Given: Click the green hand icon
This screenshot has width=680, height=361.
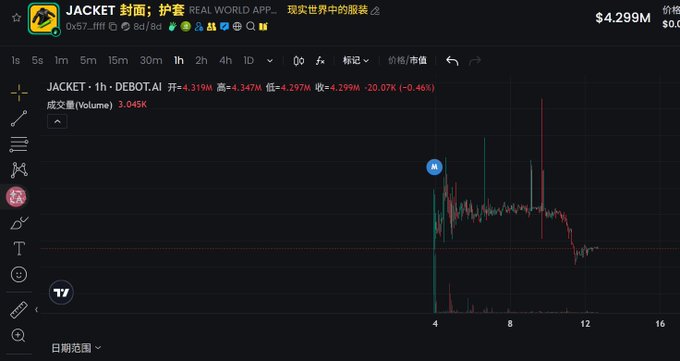Looking at the screenshot, I should 172,26.
